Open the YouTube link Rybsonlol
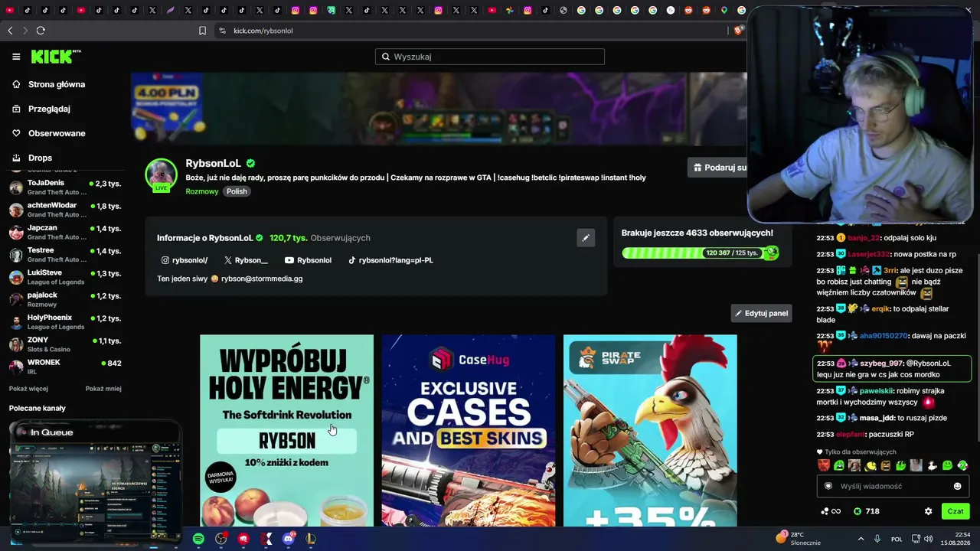The image size is (980, 551). point(308,260)
